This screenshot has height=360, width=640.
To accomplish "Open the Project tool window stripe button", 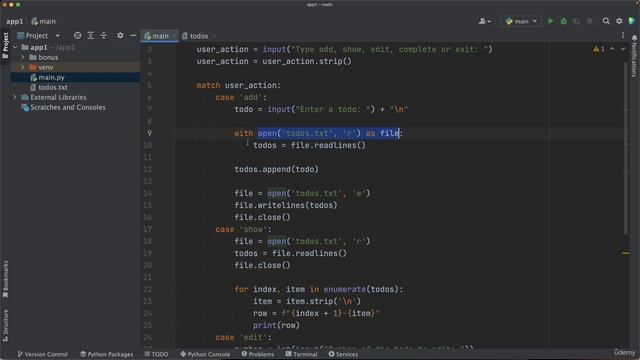I will (x=5, y=46).
